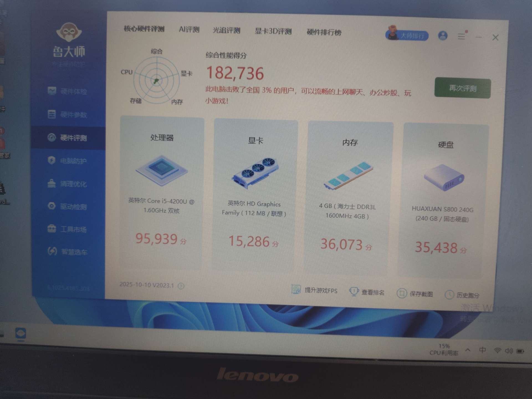
Task: Open the 硬件排行榜 tab
Action: pyautogui.click(x=324, y=32)
